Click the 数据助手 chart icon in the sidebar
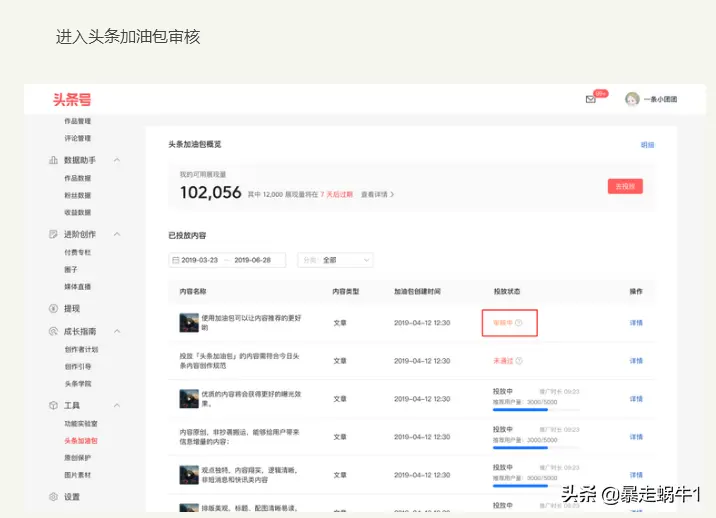 [x=53, y=160]
